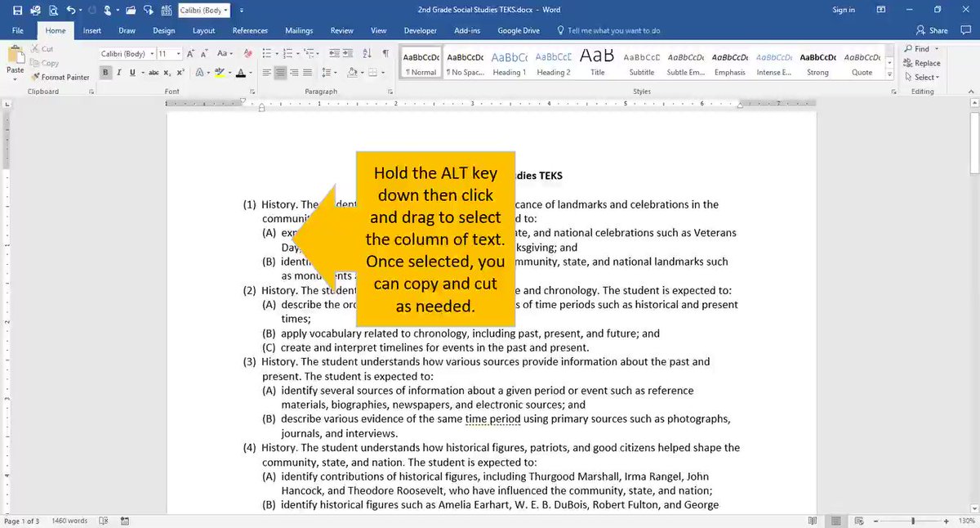Click the Replace button in Editing group
980x528 pixels.
(x=922, y=63)
